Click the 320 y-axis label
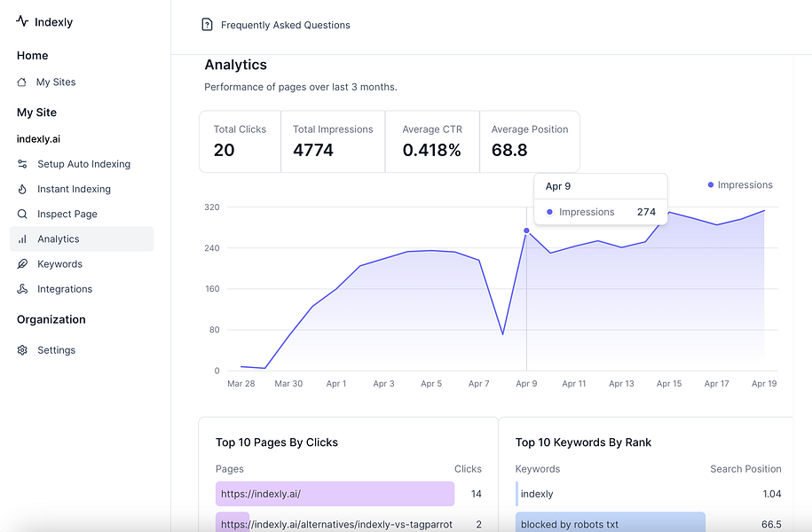 point(212,207)
